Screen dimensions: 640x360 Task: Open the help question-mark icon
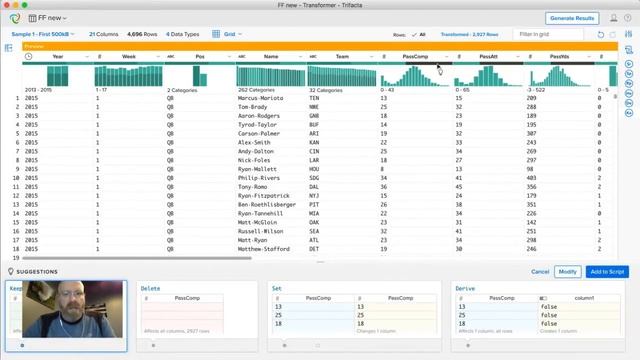click(x=627, y=18)
